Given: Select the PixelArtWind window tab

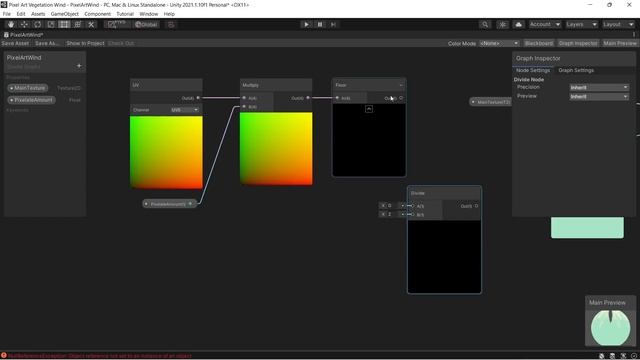Looking at the screenshot, I should (23, 35).
